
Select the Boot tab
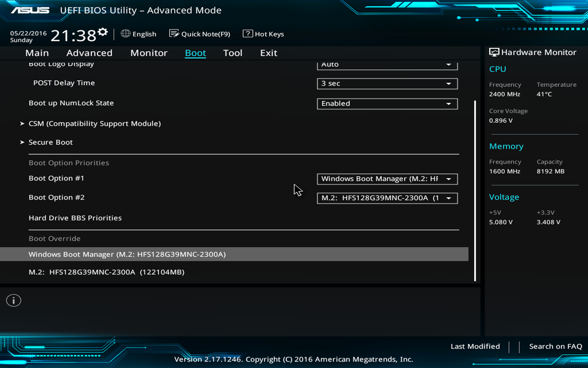[x=195, y=53]
